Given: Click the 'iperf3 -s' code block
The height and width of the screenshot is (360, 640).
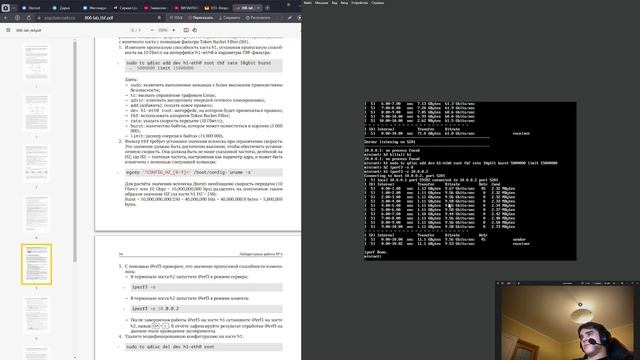Looking at the screenshot, I should (206, 287).
